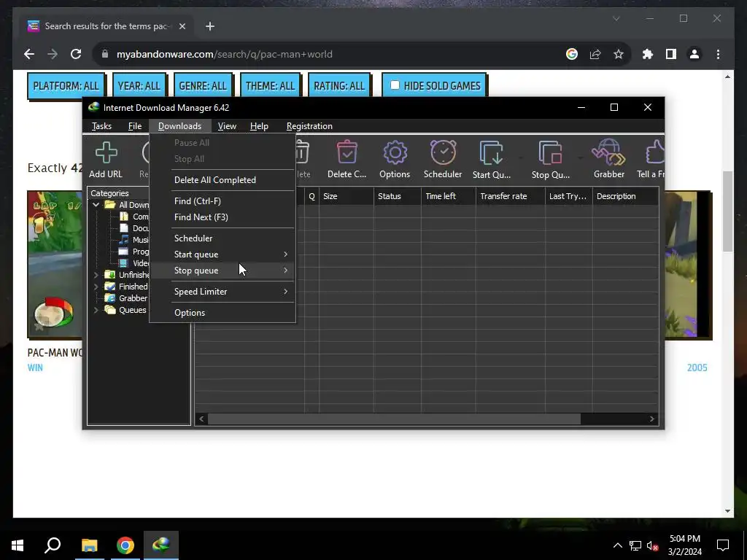Image resolution: width=747 pixels, height=560 pixels.
Task: Open the View menu
Action: (227, 126)
